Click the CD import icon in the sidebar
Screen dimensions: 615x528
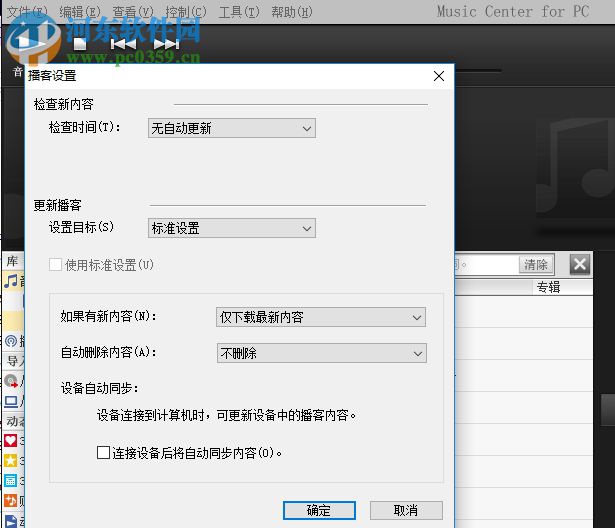[11, 381]
